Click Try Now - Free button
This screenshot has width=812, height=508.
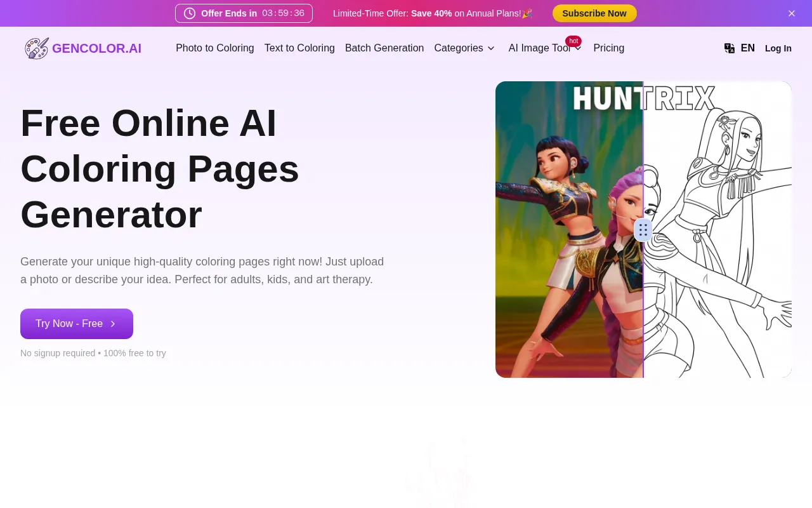click(x=77, y=324)
